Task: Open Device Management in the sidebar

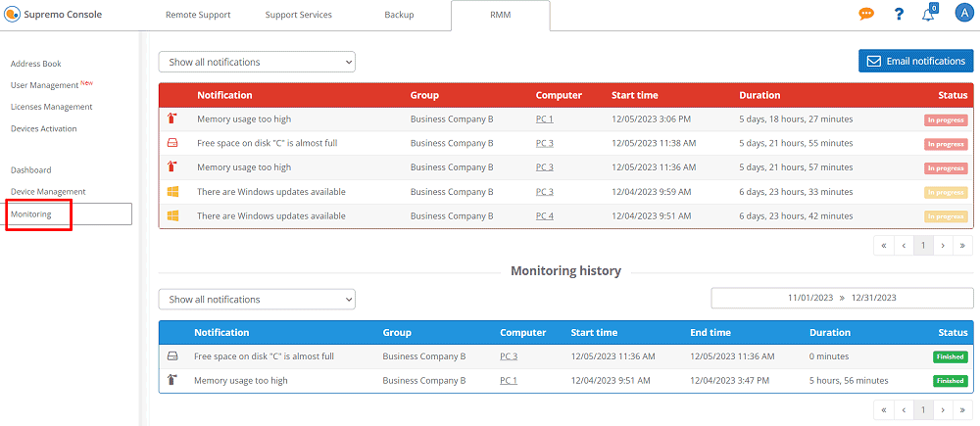Action: pos(48,192)
